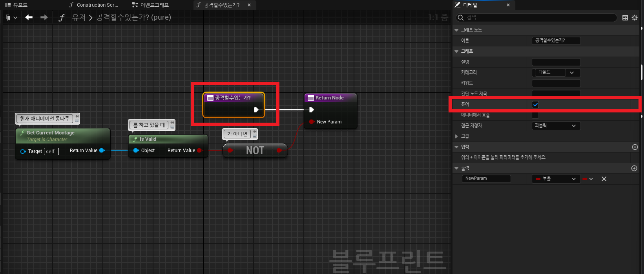Open the graph bookmarks dropdown
Image resolution: width=644 pixels, height=274 pixels.
[x=11, y=18]
